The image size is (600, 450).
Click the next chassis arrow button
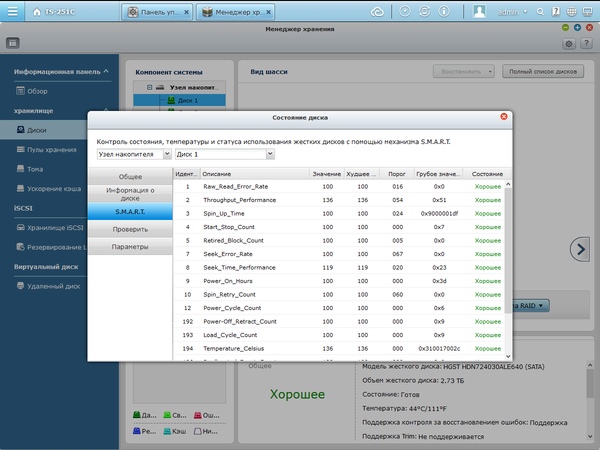click(x=579, y=248)
